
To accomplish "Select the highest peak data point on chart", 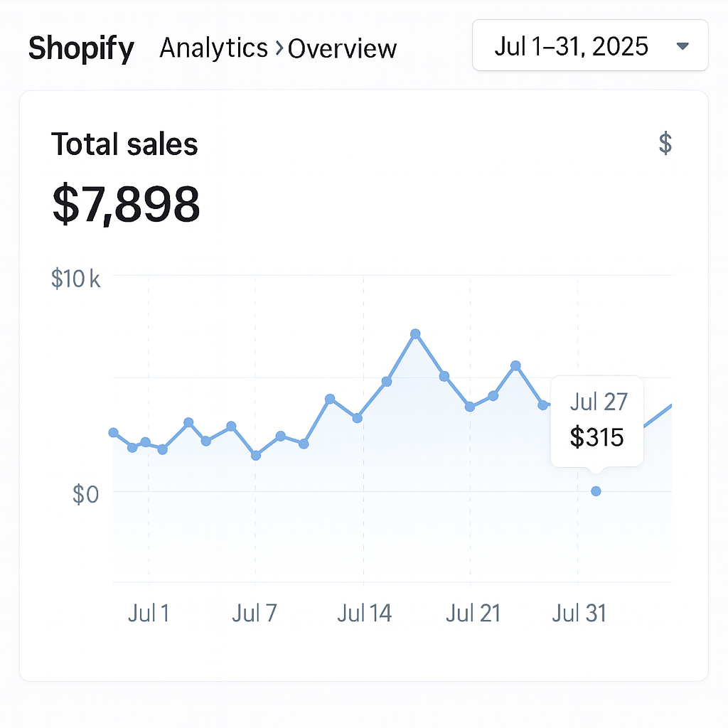I will point(415,333).
